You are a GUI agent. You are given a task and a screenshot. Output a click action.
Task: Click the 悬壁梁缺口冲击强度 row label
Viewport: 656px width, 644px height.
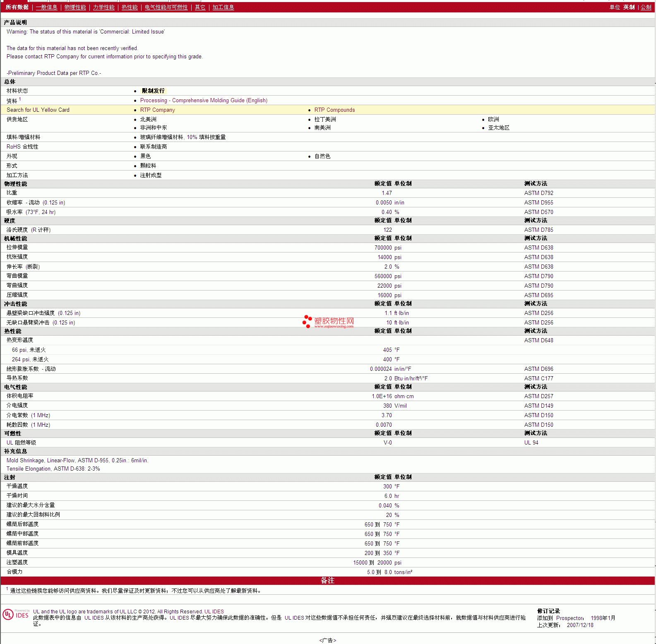pyautogui.click(x=43, y=313)
